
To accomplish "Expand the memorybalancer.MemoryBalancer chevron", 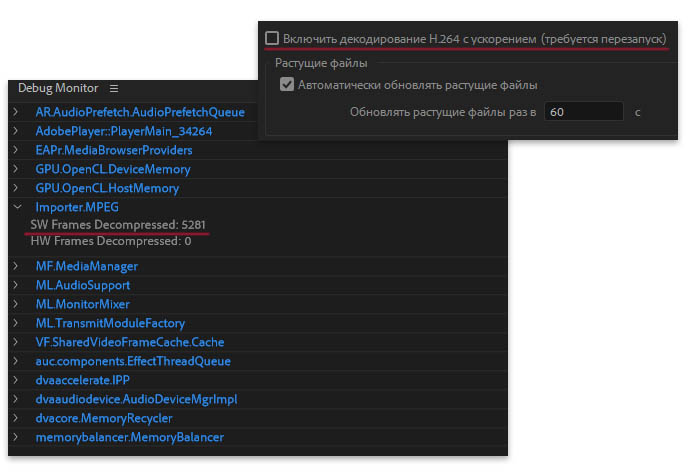I will coord(16,437).
